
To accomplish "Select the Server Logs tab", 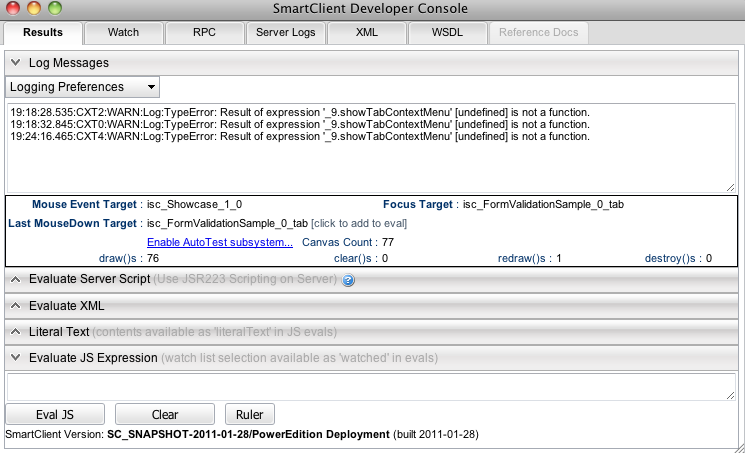I will pos(285,32).
